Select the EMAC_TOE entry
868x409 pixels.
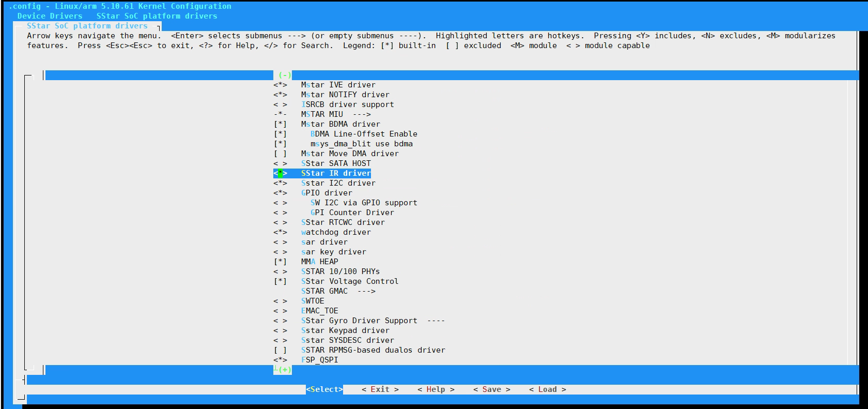tap(320, 311)
